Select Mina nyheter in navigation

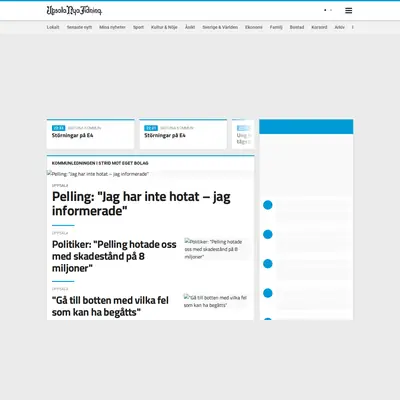112,27
